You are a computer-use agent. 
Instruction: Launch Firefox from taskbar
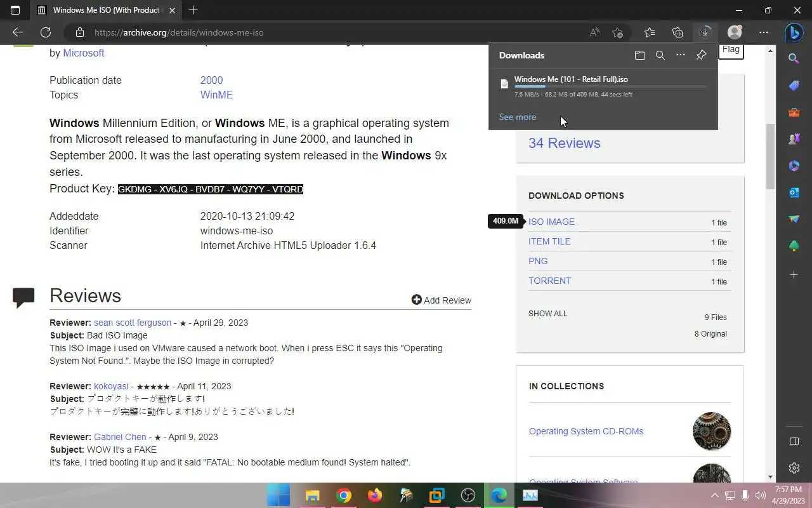click(x=375, y=495)
